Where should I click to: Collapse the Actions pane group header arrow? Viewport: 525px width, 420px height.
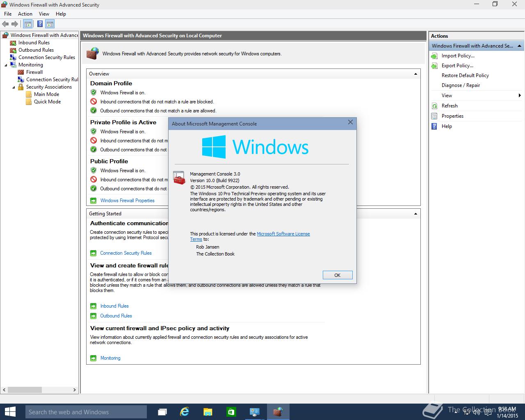pyautogui.click(x=519, y=46)
